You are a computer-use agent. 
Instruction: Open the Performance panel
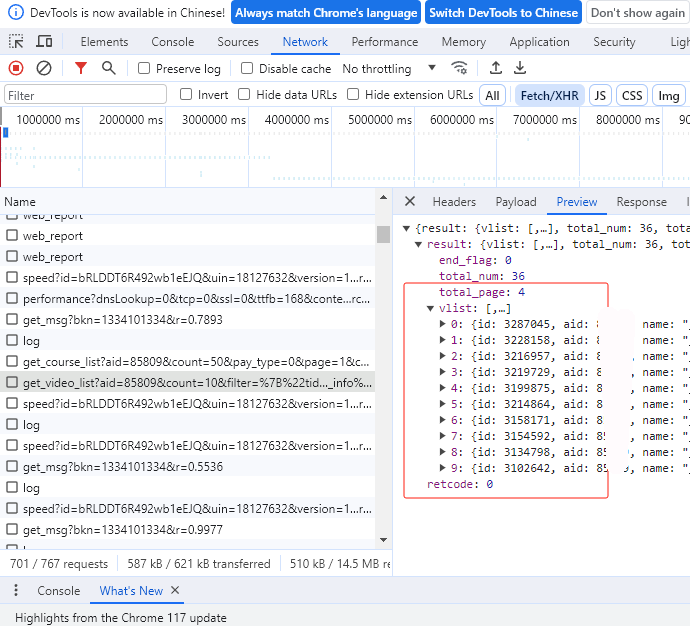click(x=385, y=42)
